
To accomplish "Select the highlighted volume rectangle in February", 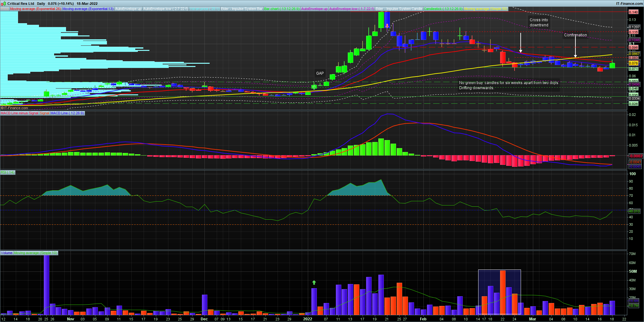I will 499,291.
